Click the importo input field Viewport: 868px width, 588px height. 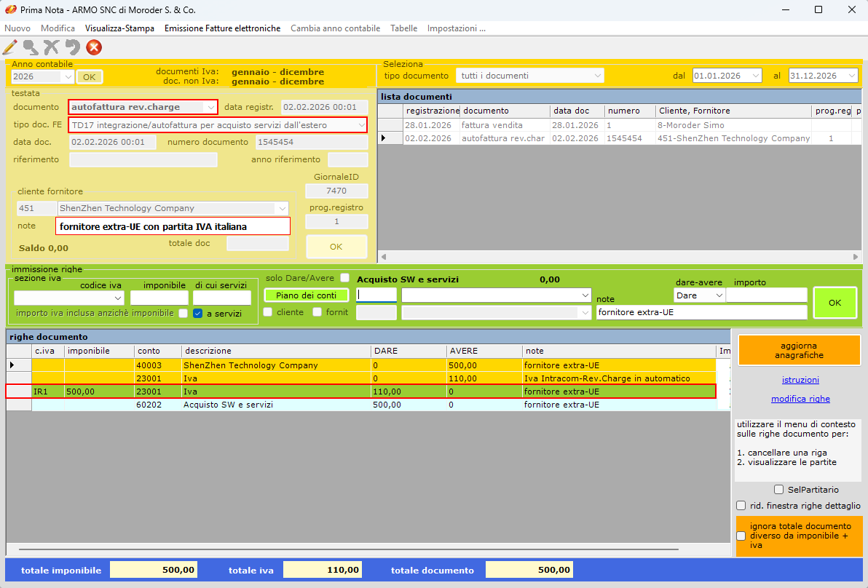tap(766, 295)
